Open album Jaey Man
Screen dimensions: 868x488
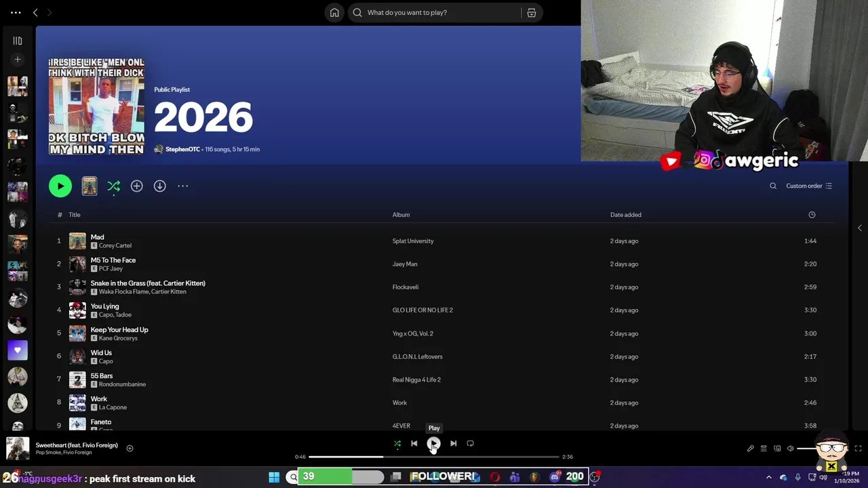405,264
